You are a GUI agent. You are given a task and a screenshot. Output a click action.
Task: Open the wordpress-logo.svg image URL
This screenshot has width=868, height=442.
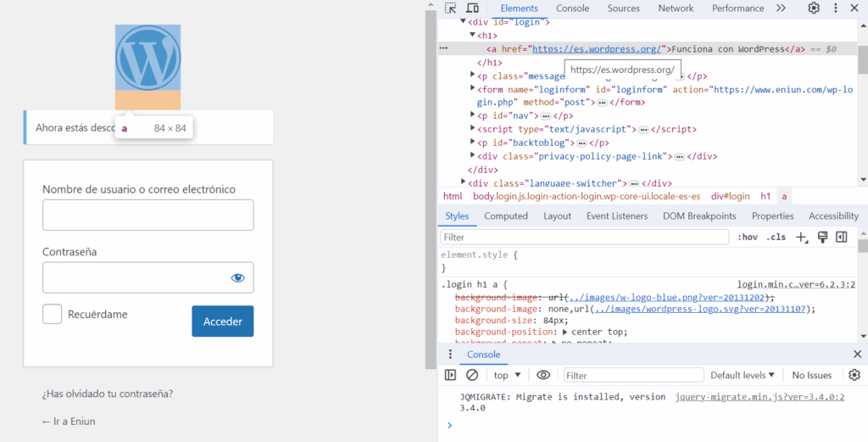698,309
